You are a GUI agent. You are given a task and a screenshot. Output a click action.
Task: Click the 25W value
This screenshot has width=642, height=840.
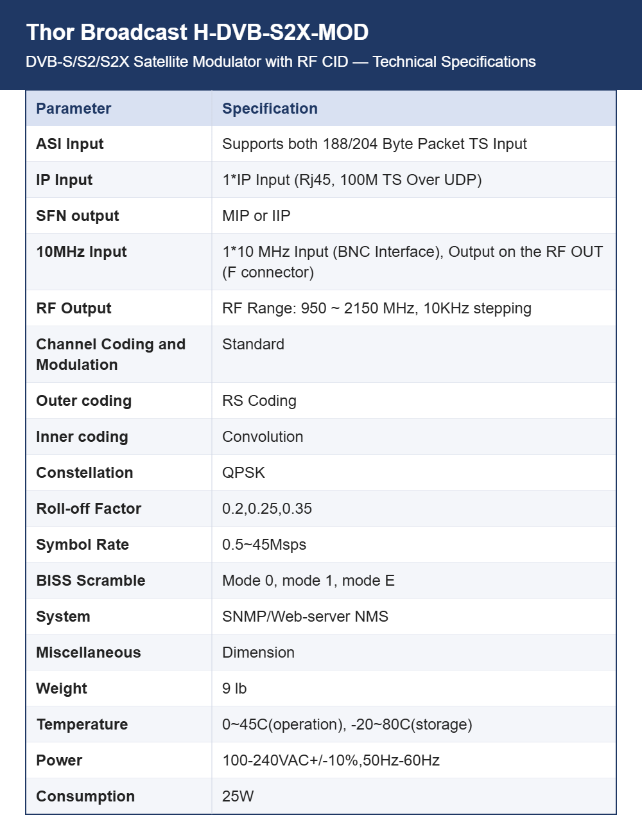[x=238, y=796]
